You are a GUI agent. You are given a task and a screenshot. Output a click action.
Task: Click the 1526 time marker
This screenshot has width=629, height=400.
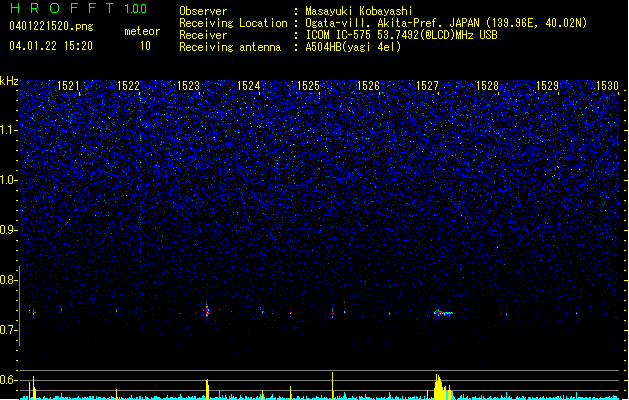[x=368, y=86]
